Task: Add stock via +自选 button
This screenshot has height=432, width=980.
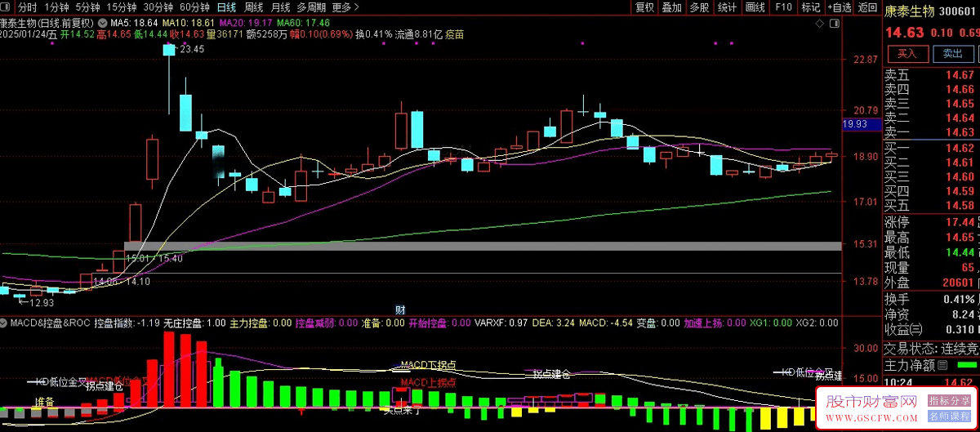Action: pyautogui.click(x=839, y=7)
